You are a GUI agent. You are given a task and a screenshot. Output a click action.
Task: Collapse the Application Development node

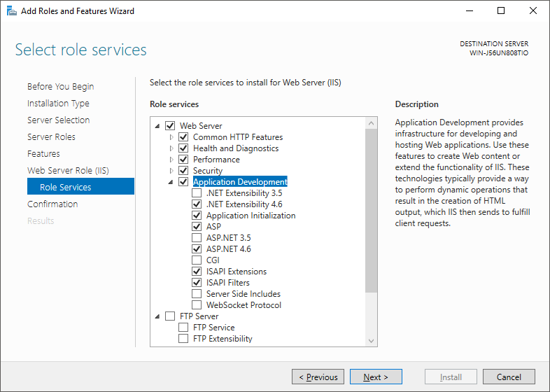click(171, 182)
